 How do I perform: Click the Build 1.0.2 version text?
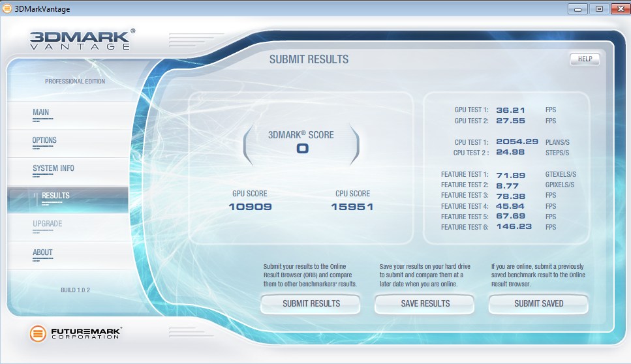pos(75,290)
